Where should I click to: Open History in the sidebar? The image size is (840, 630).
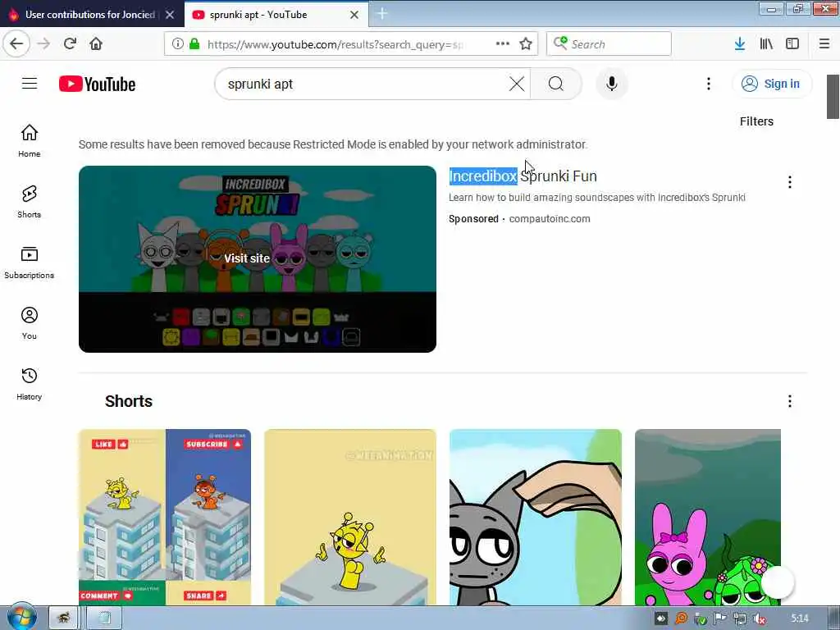tap(29, 384)
